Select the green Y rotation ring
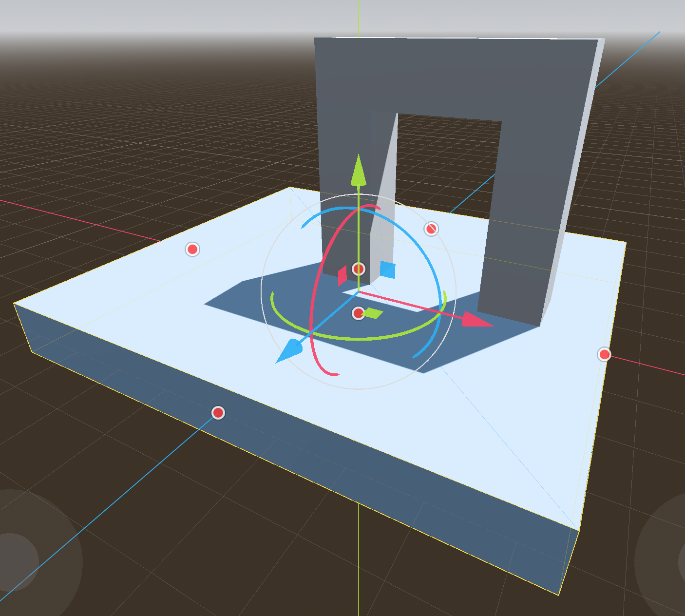The image size is (685, 616). point(361,337)
